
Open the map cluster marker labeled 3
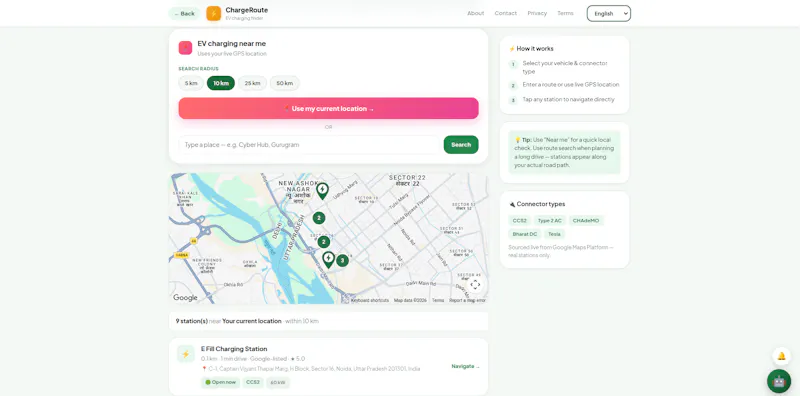[x=342, y=261]
